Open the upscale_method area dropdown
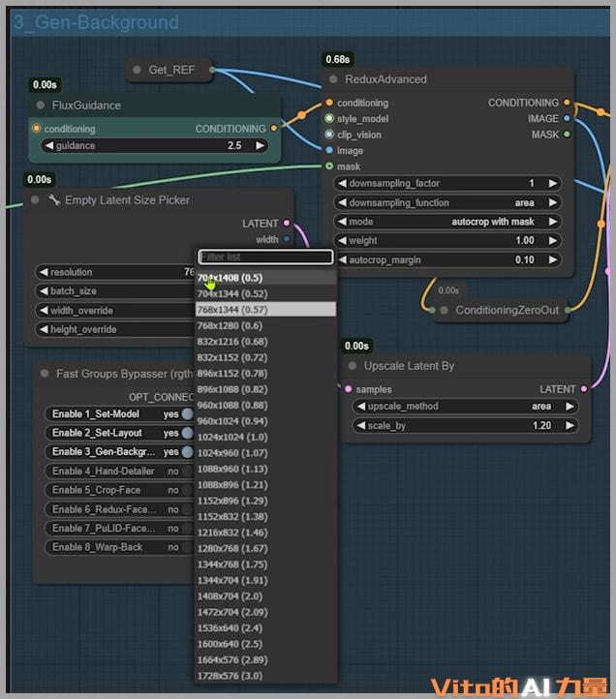The image size is (616, 699). pyautogui.click(x=465, y=406)
